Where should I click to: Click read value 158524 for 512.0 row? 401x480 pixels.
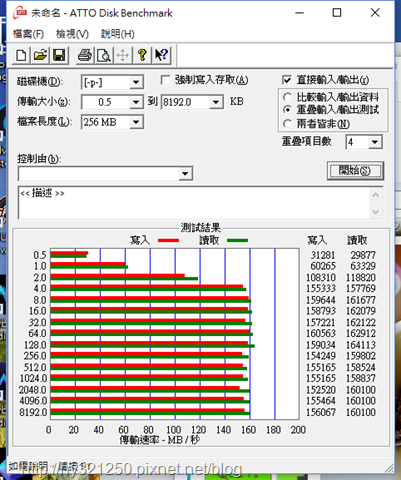[361, 367]
